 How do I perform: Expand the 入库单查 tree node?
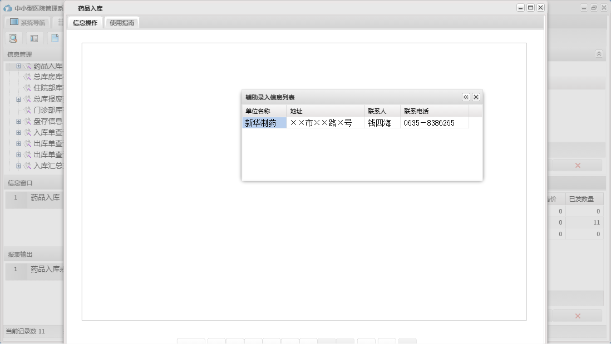(18, 133)
